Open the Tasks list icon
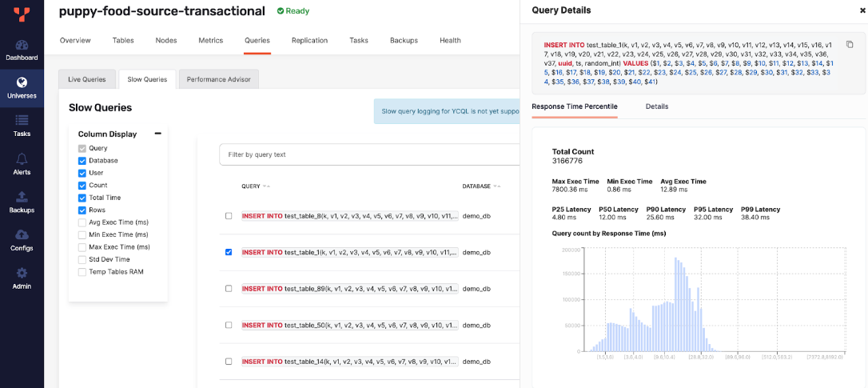Viewport: 868px width, 388px height. (22, 121)
